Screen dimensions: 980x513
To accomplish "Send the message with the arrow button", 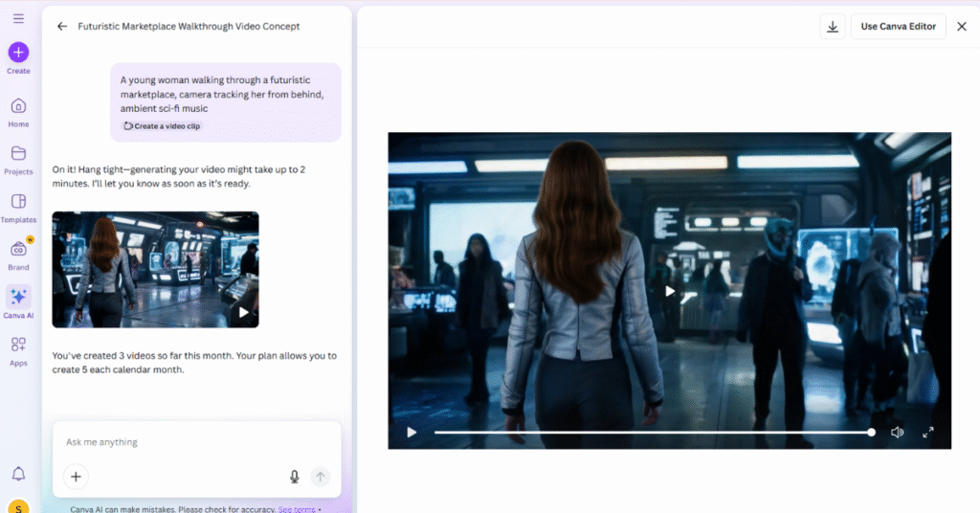I will 320,477.
